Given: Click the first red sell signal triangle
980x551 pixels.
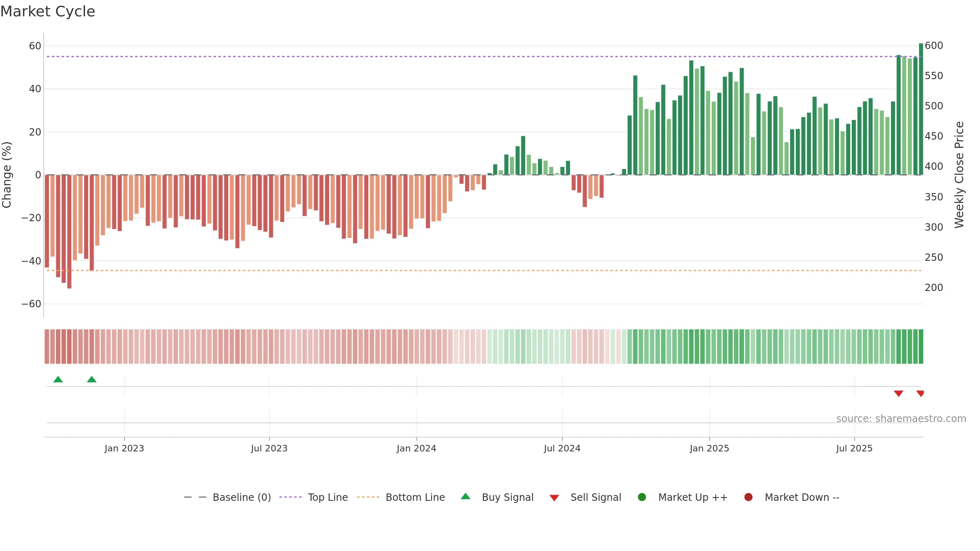Looking at the screenshot, I should (898, 393).
